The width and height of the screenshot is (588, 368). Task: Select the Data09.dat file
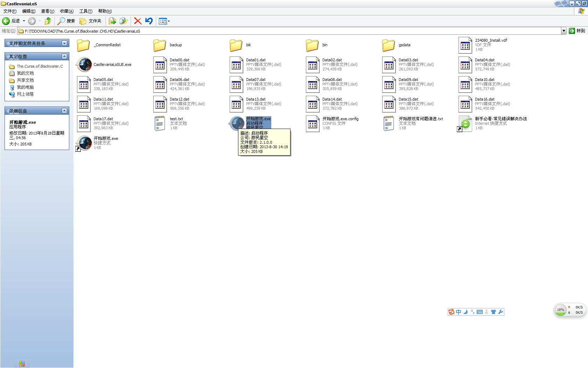[x=408, y=84]
